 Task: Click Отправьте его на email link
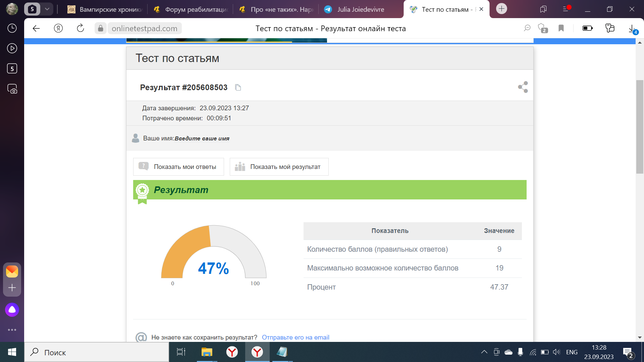[296, 337]
